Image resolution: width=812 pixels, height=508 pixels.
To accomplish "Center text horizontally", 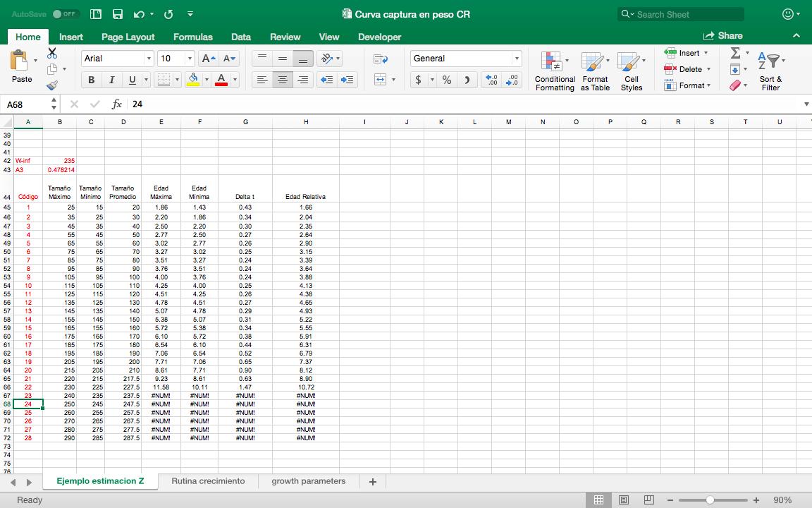I will point(282,79).
